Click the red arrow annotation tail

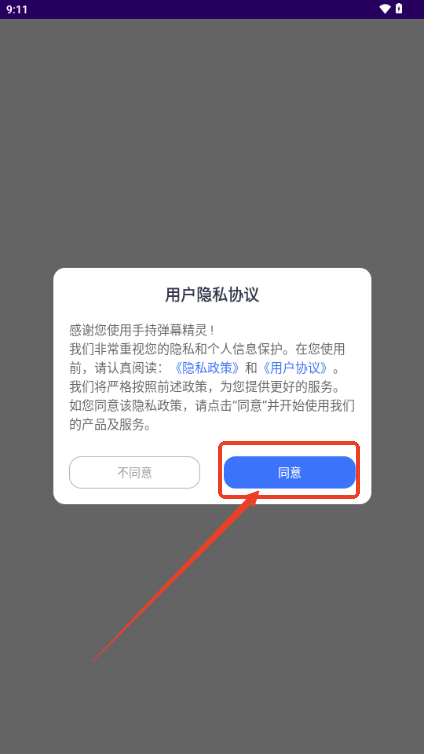96,658
